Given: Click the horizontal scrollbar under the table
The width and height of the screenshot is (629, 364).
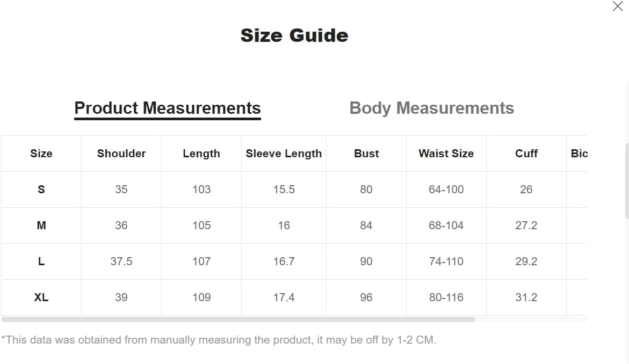Looking at the screenshot, I should coord(238,319).
